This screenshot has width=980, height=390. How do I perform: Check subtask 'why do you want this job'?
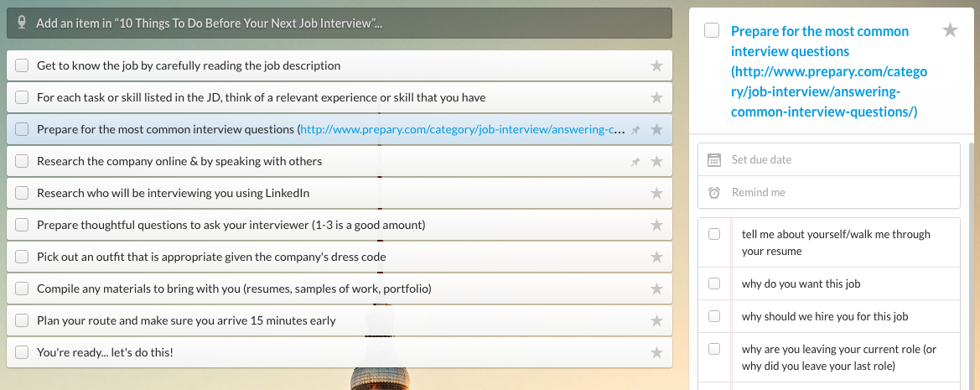pos(714,283)
